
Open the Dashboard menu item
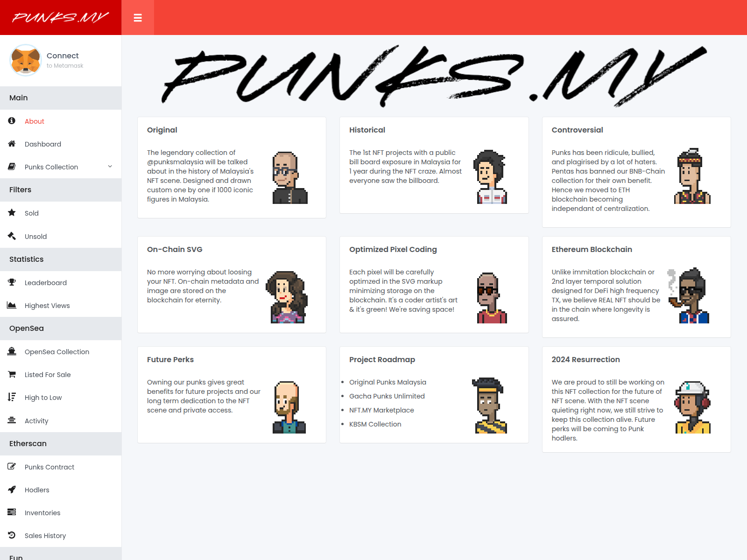click(61, 144)
